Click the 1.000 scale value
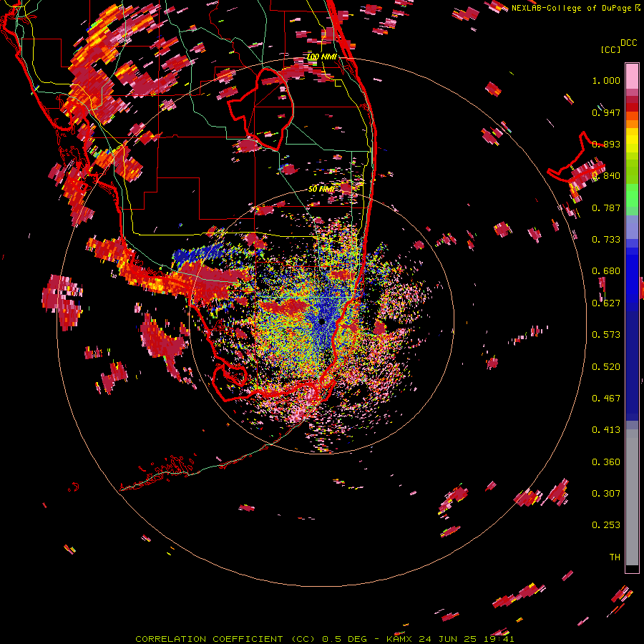This screenshot has height=644, width=644. click(606, 80)
